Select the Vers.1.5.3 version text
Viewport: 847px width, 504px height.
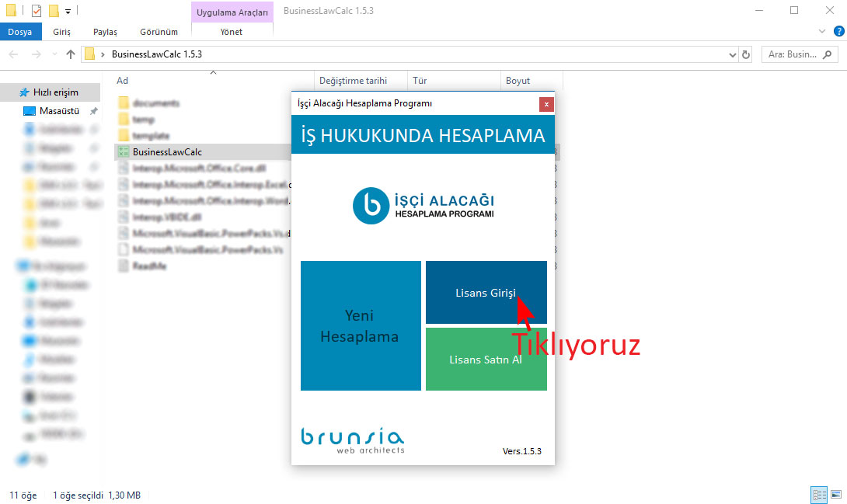pyautogui.click(x=522, y=451)
